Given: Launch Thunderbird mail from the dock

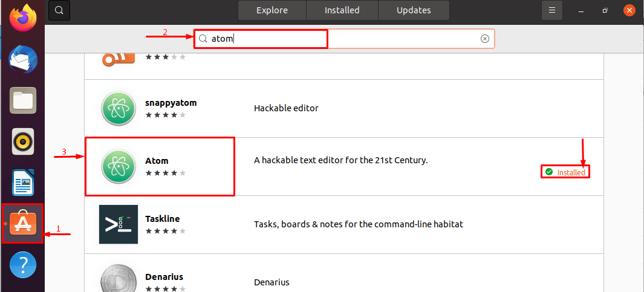Looking at the screenshot, I should click(x=23, y=60).
